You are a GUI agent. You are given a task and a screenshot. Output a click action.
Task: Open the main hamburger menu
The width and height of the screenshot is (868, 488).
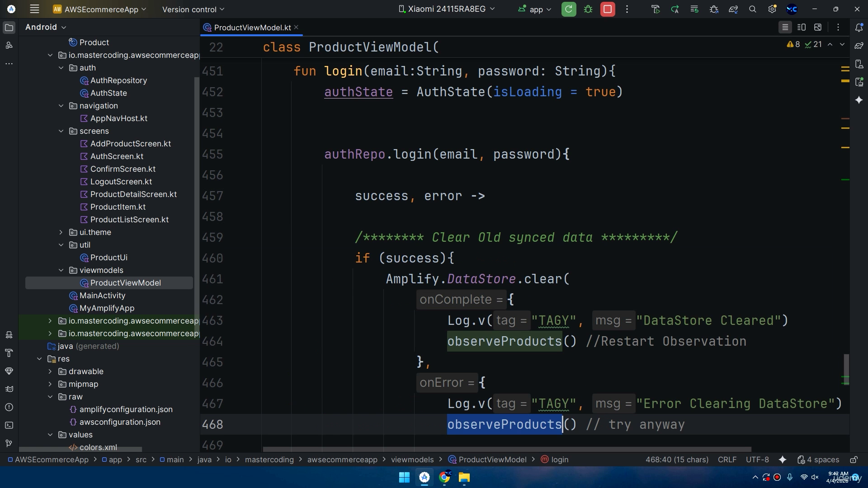click(34, 9)
